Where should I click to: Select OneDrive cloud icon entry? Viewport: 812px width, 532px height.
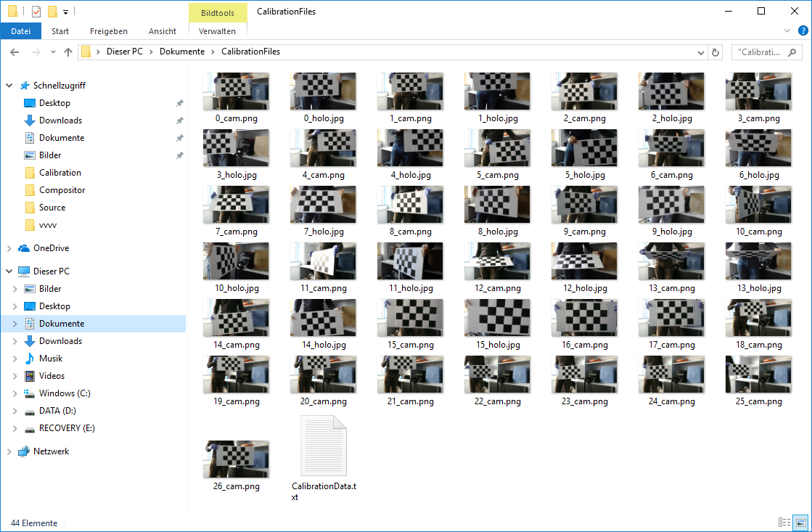tap(24, 248)
